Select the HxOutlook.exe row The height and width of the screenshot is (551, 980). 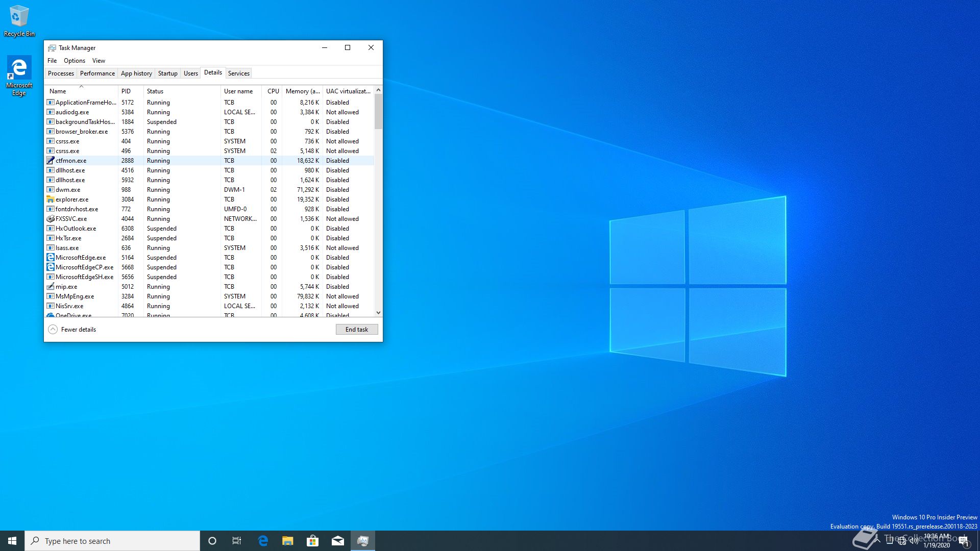point(210,229)
